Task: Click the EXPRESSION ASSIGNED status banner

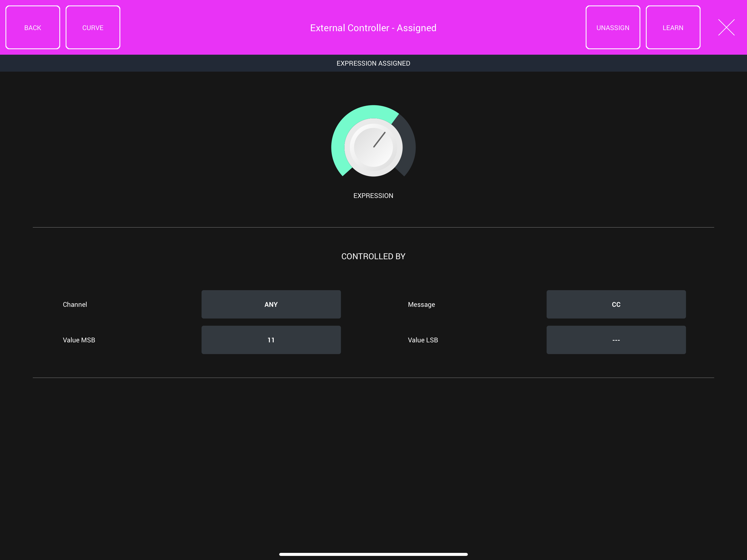Action: pos(373,63)
